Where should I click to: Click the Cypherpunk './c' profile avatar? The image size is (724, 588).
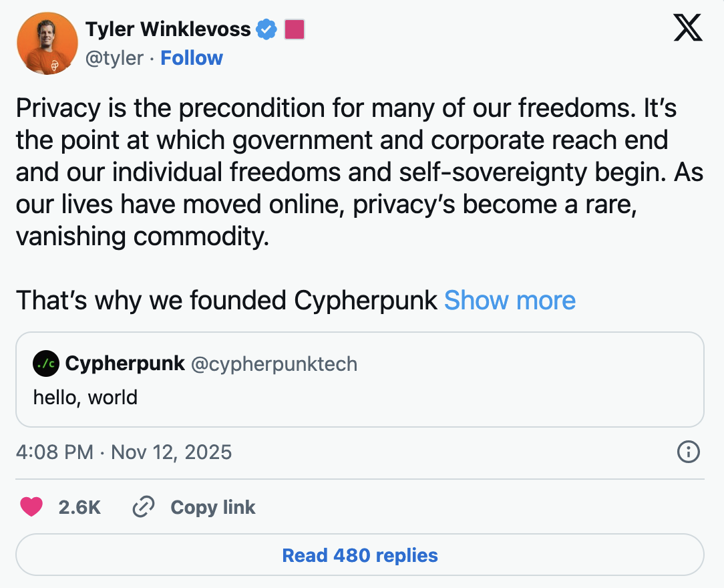(45, 363)
